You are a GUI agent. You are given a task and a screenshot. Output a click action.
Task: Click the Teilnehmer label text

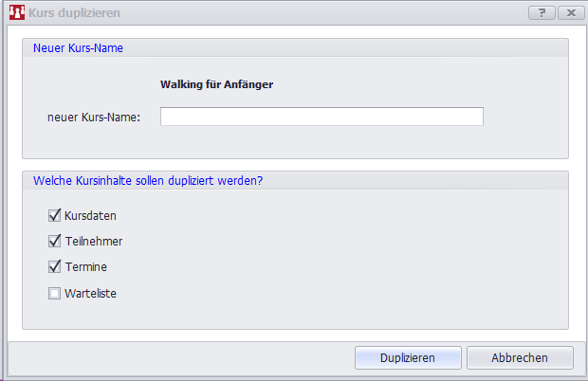point(94,242)
